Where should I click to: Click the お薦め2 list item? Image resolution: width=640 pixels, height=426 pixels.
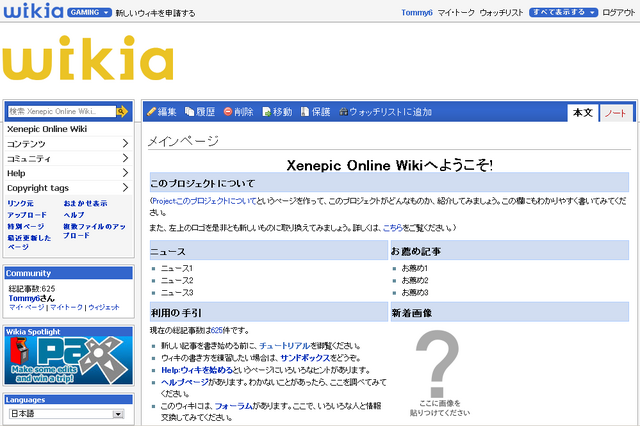415,280
